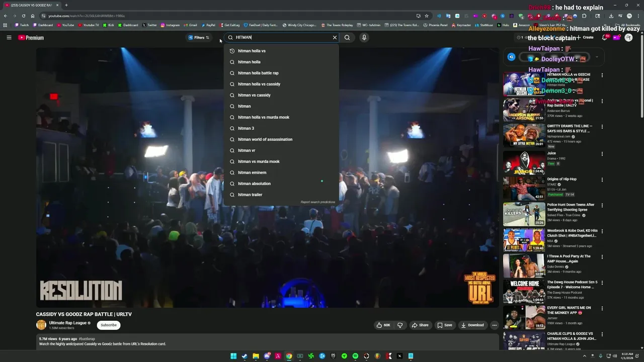
Task: Open the PayPal bookmark
Action: pos(208,25)
